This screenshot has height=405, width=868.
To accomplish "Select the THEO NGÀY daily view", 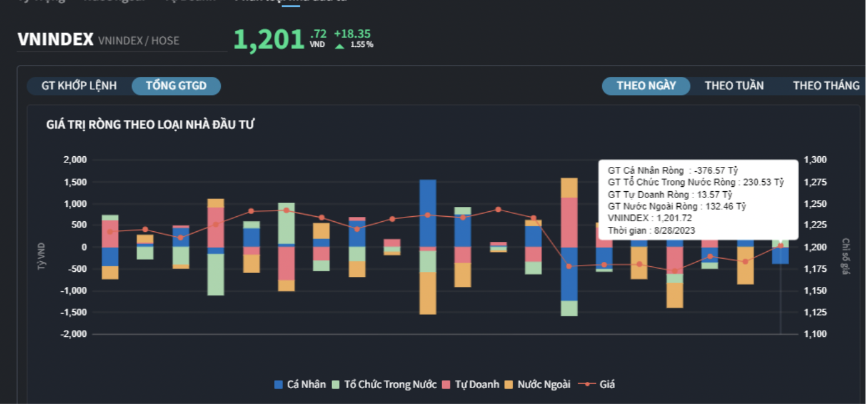I will tap(646, 86).
